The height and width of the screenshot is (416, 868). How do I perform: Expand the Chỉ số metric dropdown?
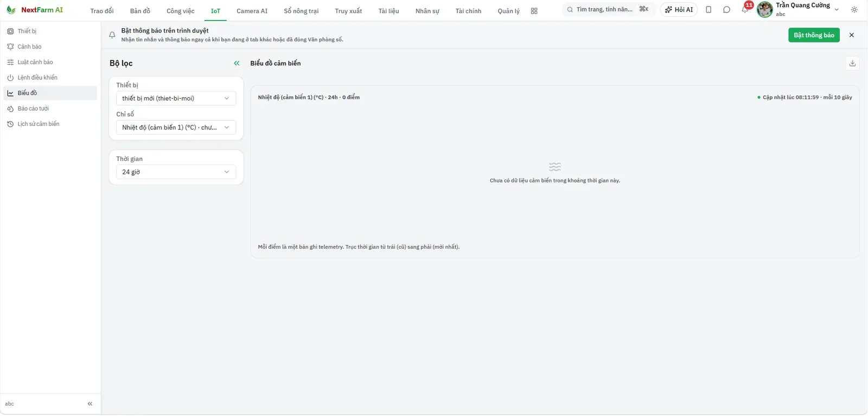point(176,128)
